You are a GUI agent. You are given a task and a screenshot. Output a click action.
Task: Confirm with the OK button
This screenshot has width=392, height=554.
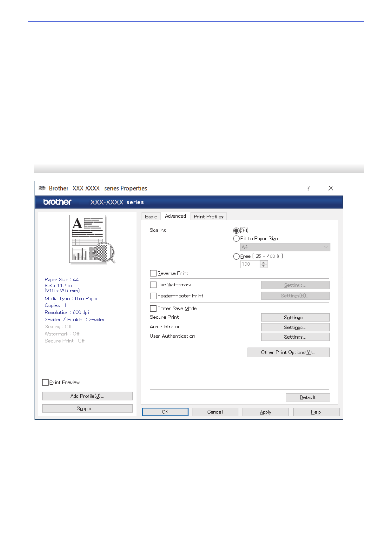click(x=165, y=412)
